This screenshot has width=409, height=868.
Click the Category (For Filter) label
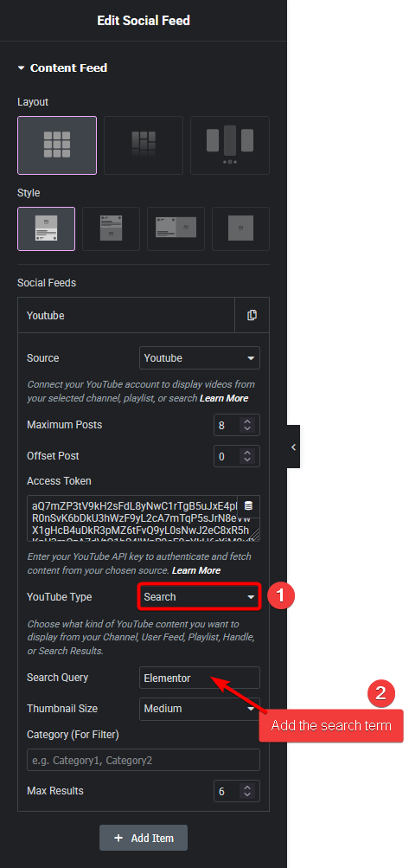73,735
